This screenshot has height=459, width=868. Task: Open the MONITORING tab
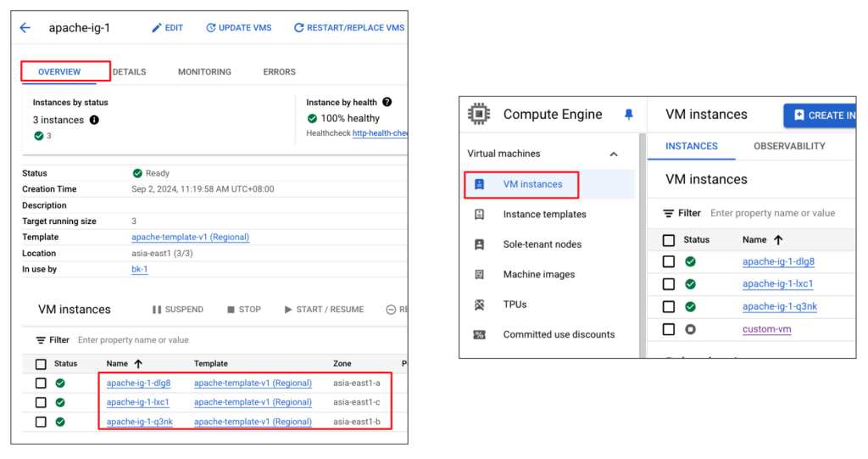tap(204, 72)
